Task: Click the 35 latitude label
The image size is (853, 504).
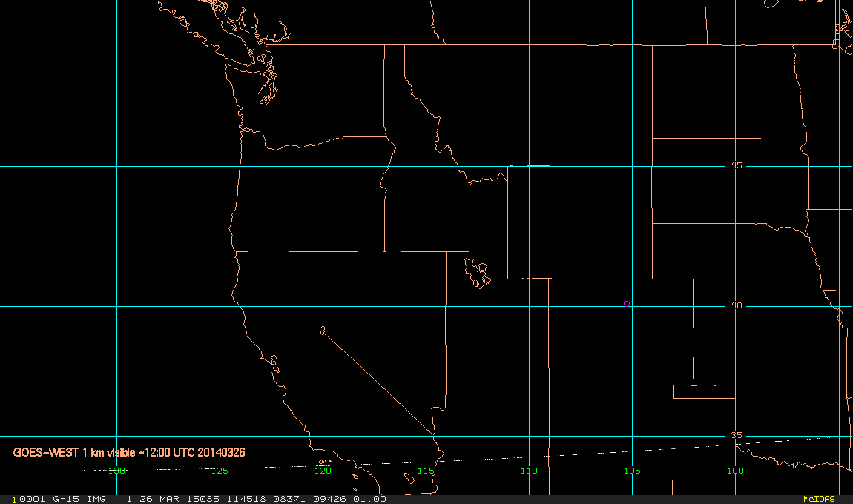Action: pos(737,435)
